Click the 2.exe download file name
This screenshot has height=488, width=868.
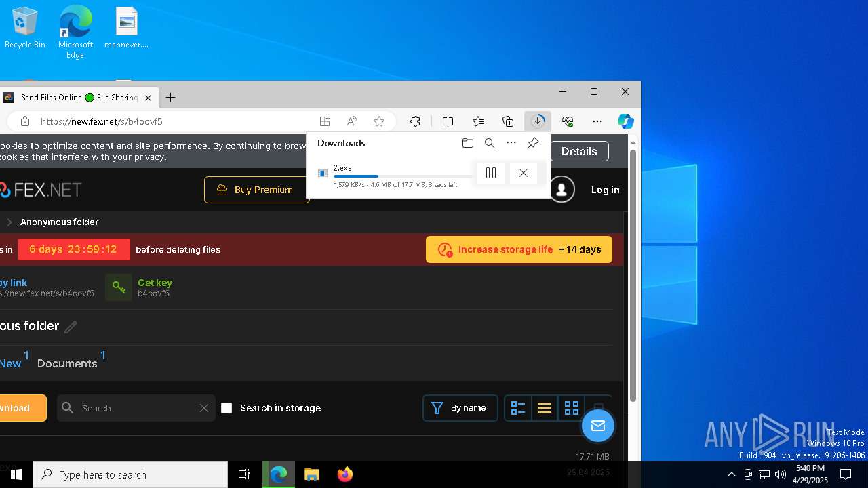(x=342, y=168)
